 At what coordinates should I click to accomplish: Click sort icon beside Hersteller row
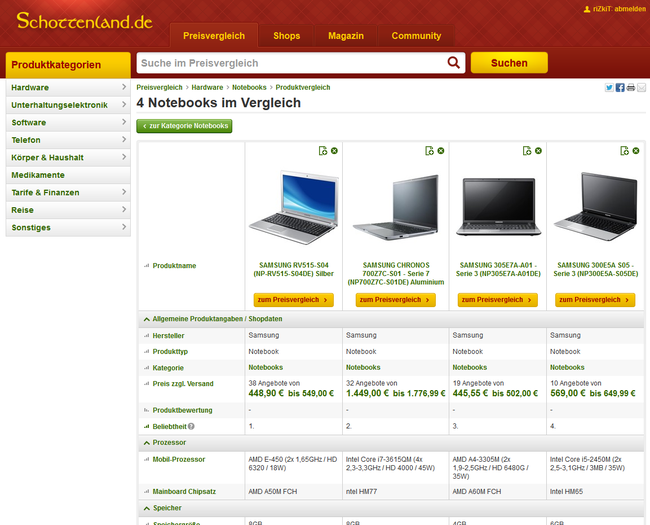click(x=146, y=335)
